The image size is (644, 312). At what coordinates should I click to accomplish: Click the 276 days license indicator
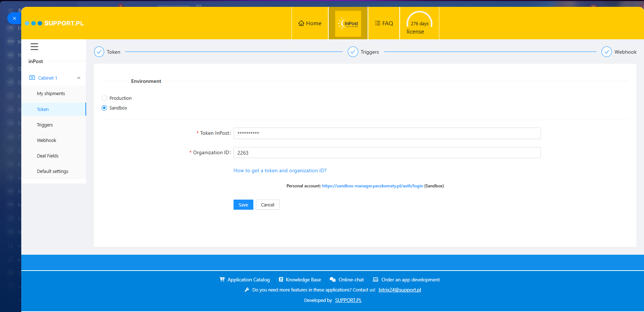pyautogui.click(x=419, y=23)
